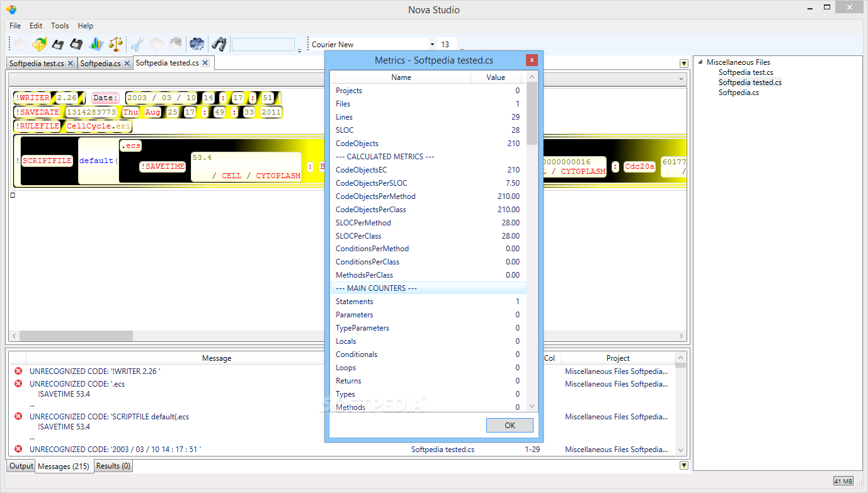Click the Message column header
This screenshot has width=868, height=493.
[217, 358]
